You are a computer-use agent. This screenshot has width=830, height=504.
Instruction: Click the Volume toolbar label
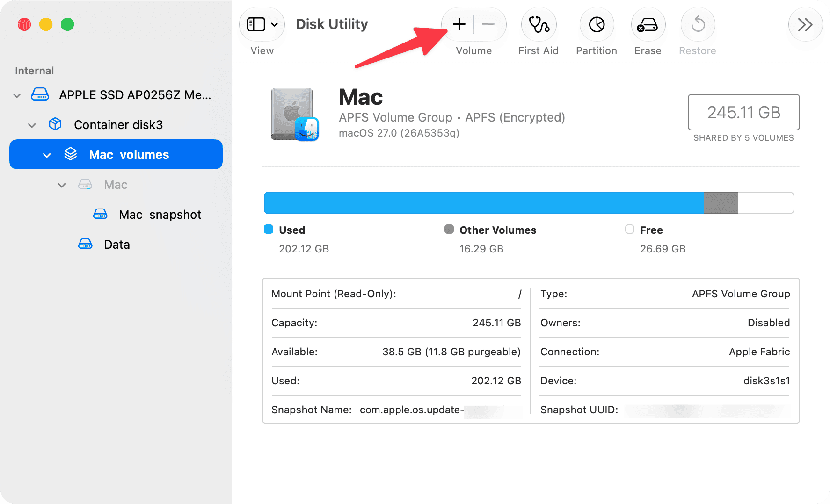[x=473, y=50]
